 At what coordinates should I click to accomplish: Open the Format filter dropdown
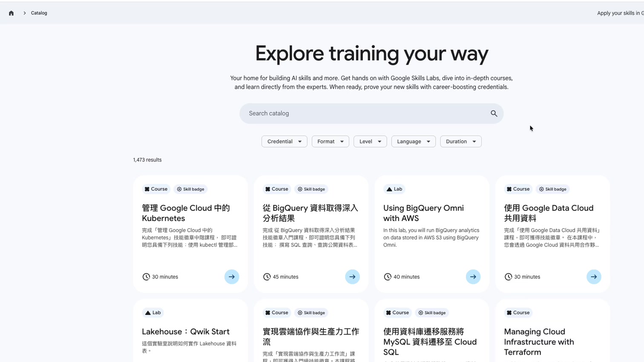point(330,141)
